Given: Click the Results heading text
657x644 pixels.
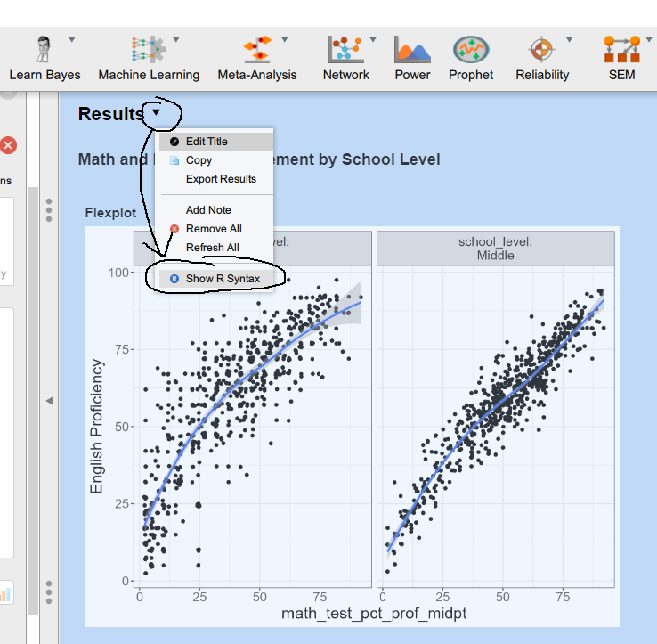Looking at the screenshot, I should tap(111, 114).
